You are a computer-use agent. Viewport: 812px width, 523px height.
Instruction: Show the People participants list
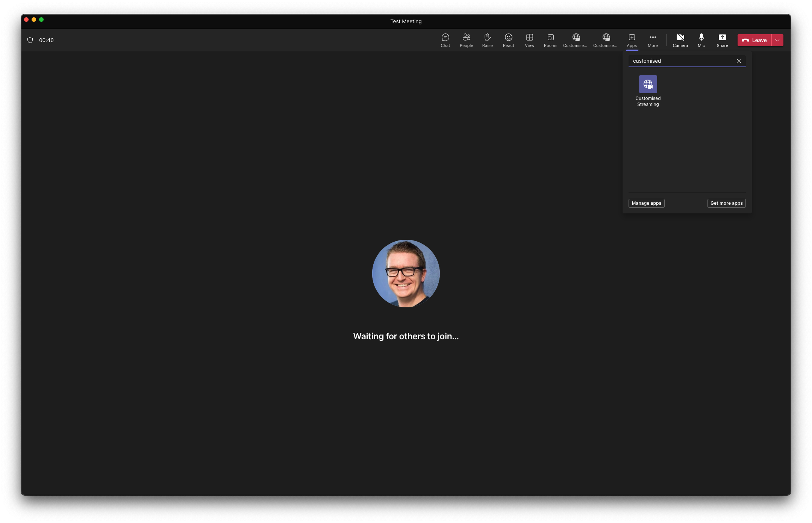pyautogui.click(x=466, y=40)
